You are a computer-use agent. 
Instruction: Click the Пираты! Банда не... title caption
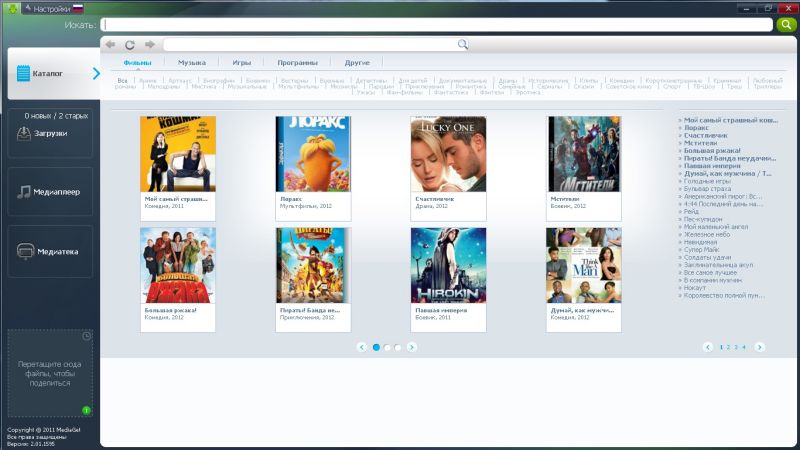pos(310,310)
